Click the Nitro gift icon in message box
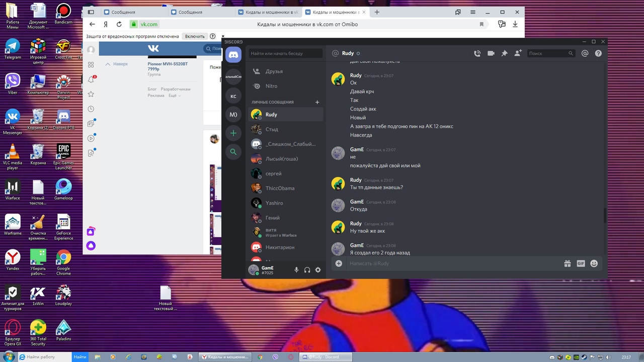 coord(568,263)
